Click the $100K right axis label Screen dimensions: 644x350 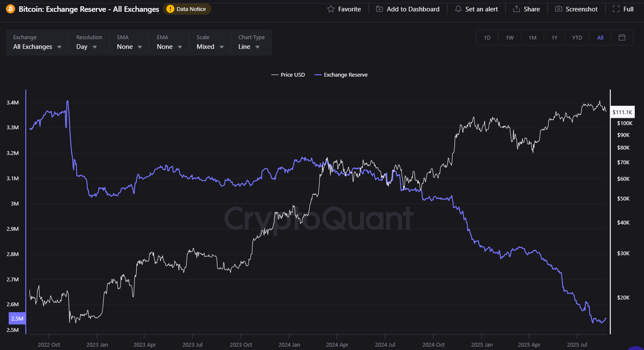[625, 123]
